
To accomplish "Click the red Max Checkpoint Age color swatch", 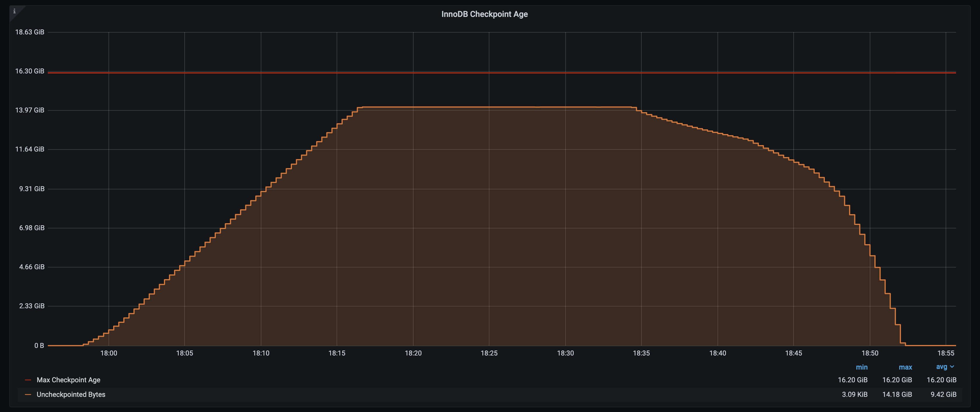I will (28, 380).
